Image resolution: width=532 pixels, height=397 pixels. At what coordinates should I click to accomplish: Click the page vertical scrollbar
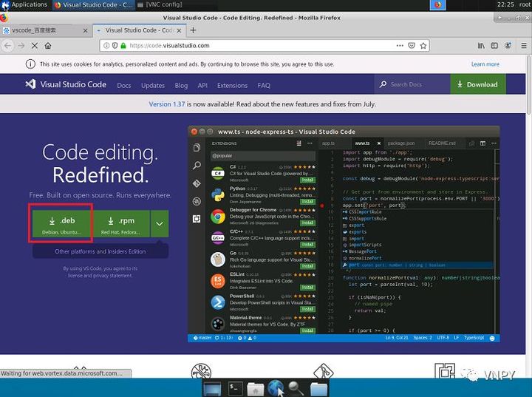pyautogui.click(x=528, y=85)
